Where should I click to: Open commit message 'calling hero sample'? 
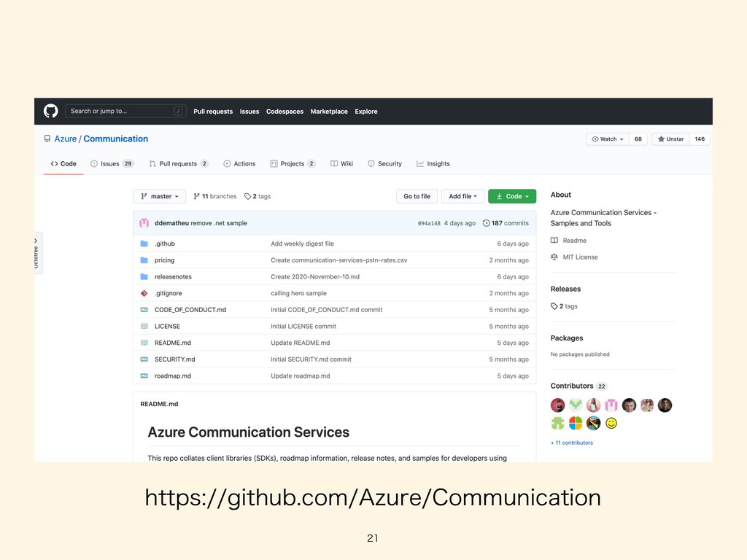coord(298,293)
